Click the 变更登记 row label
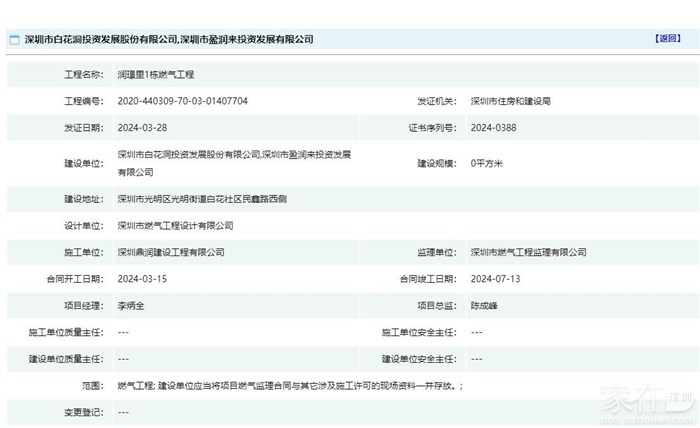The height and width of the screenshot is (428, 700). tap(84, 412)
